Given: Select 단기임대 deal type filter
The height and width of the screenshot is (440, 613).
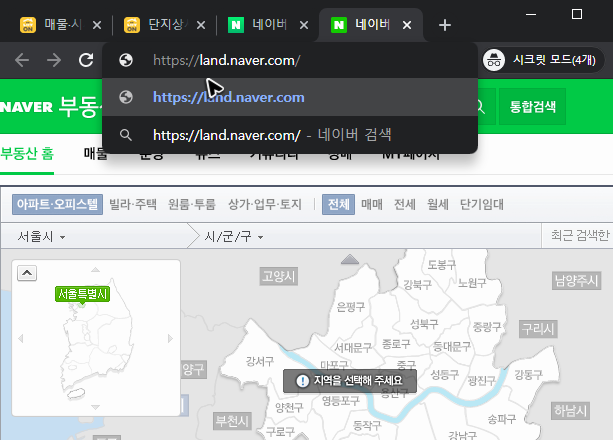Looking at the screenshot, I should point(482,204).
